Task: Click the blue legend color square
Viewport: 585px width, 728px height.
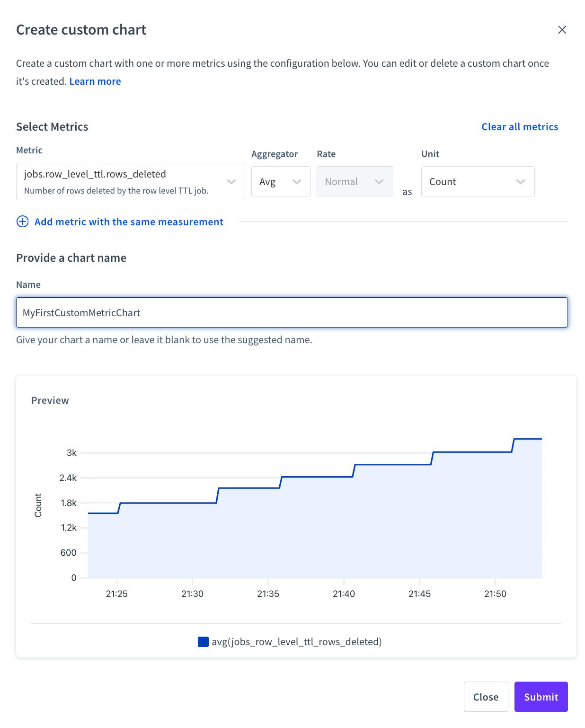Action: [203, 641]
